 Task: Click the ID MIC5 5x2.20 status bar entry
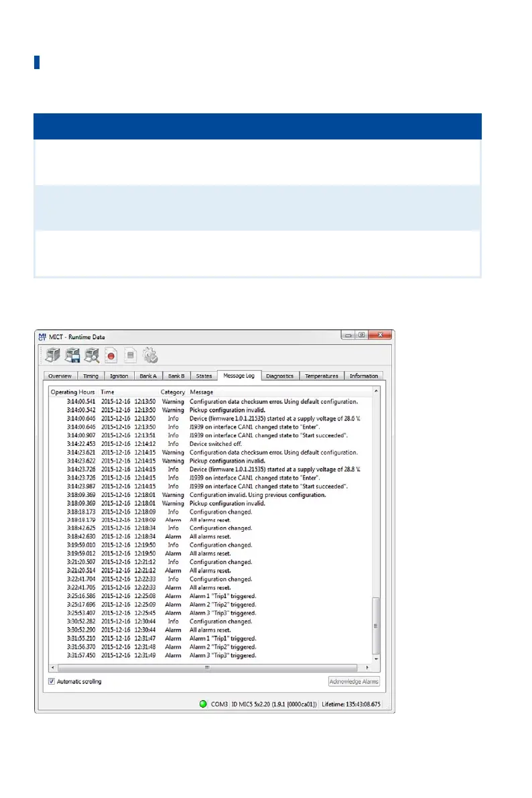[274, 704]
